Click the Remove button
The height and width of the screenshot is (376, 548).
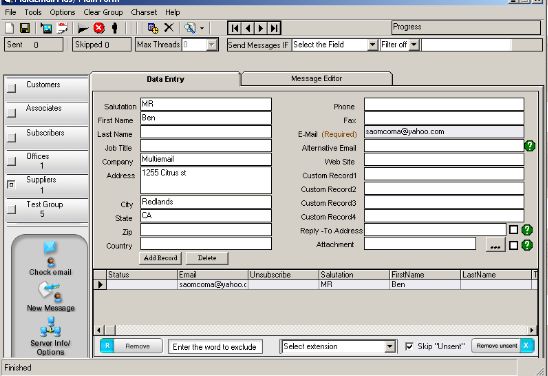[131, 346]
